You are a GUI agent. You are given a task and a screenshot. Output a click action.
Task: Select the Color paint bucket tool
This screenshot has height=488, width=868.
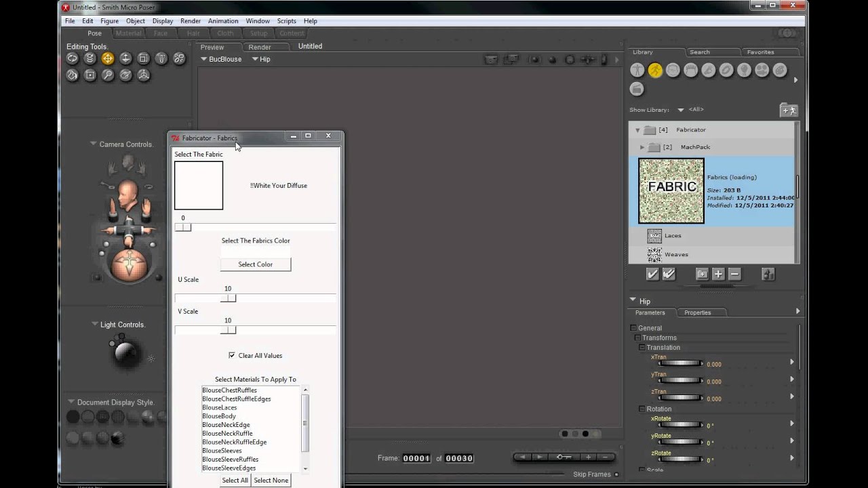coord(72,75)
